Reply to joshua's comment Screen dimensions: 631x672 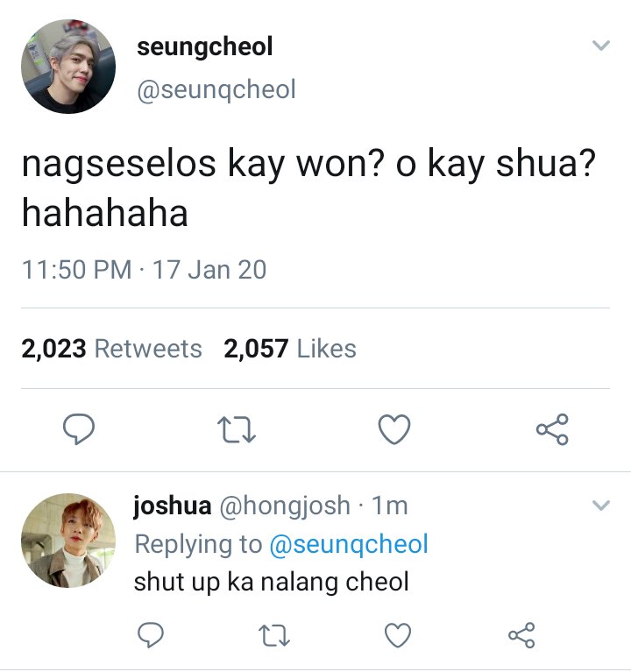[x=151, y=634]
